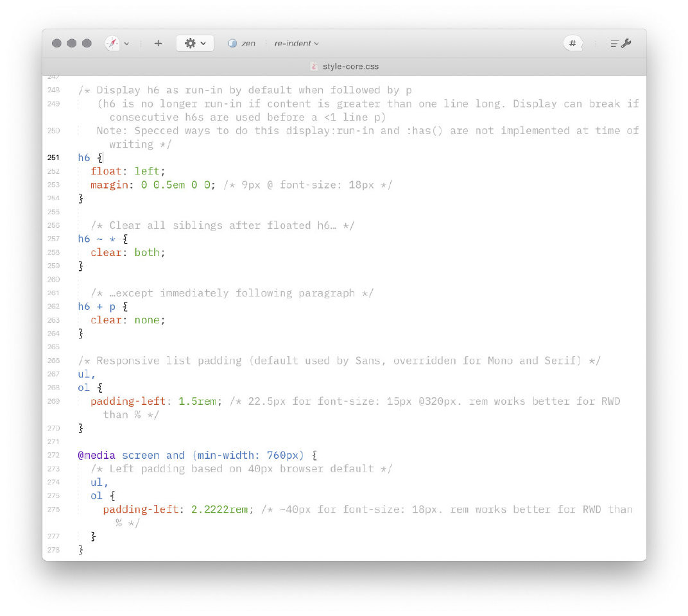Open the gear actions dropdown menu
Image resolution: width=688 pixels, height=616 pixels.
[195, 44]
